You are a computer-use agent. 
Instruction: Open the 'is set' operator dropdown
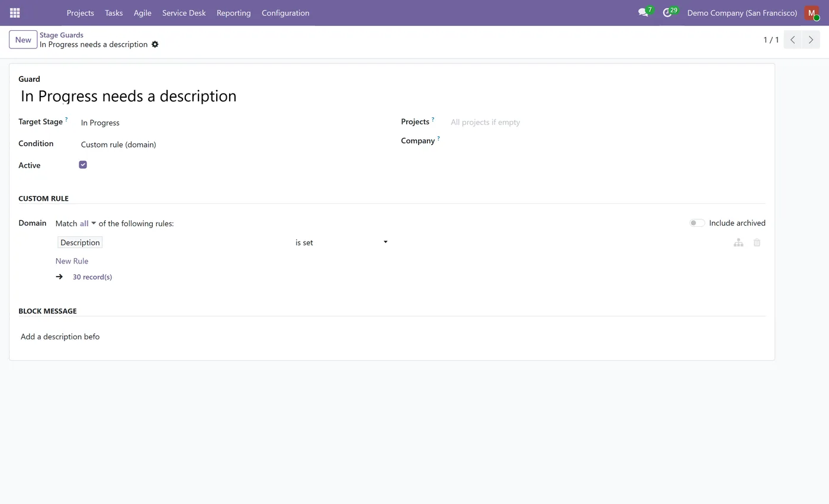[342, 242]
